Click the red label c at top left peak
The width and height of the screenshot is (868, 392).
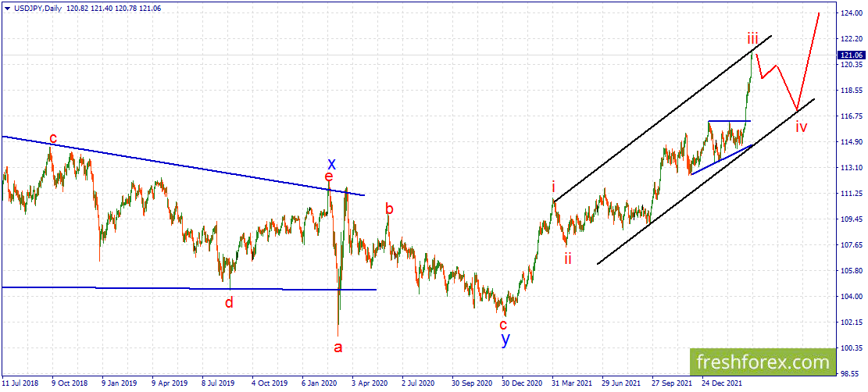(x=52, y=137)
